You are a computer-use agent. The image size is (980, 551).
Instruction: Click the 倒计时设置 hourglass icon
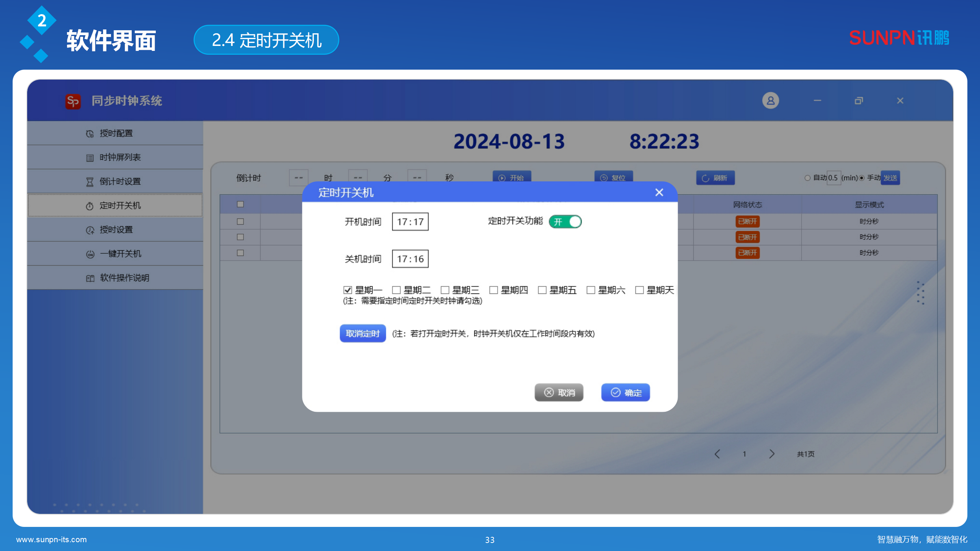tap(90, 182)
